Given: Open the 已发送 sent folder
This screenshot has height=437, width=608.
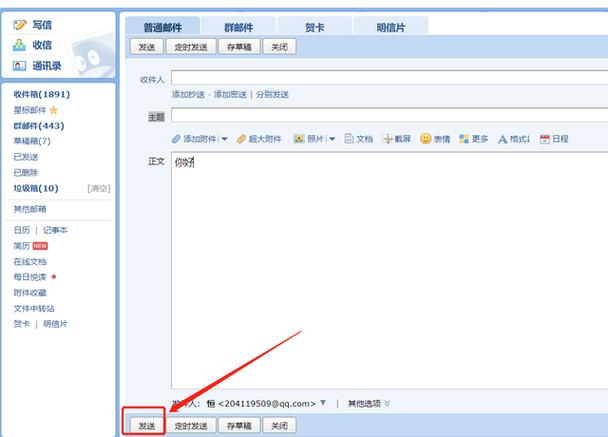Looking at the screenshot, I should [26, 157].
